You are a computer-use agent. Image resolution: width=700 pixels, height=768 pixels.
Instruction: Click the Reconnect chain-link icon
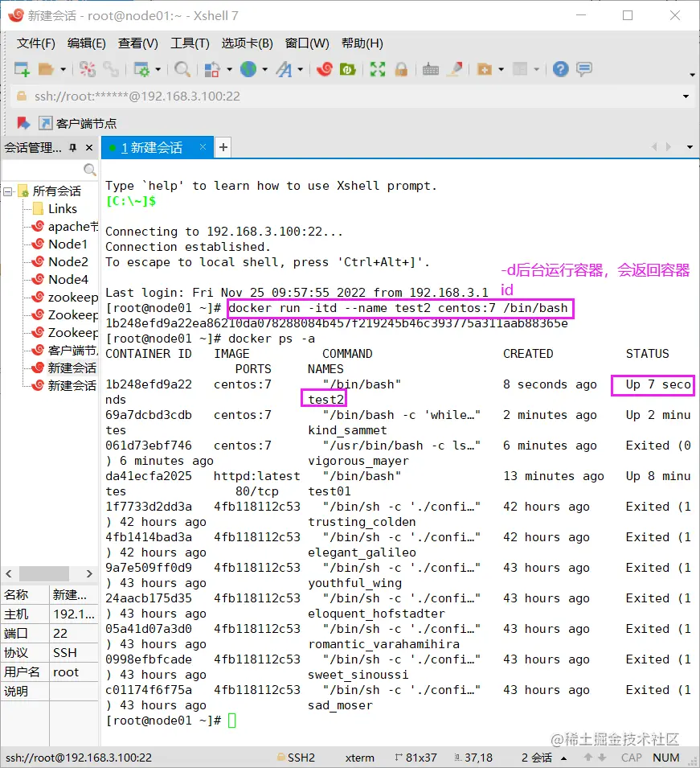(x=111, y=69)
